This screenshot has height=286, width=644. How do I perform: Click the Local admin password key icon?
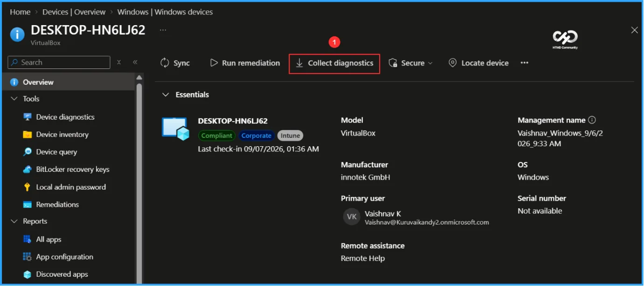tap(28, 187)
